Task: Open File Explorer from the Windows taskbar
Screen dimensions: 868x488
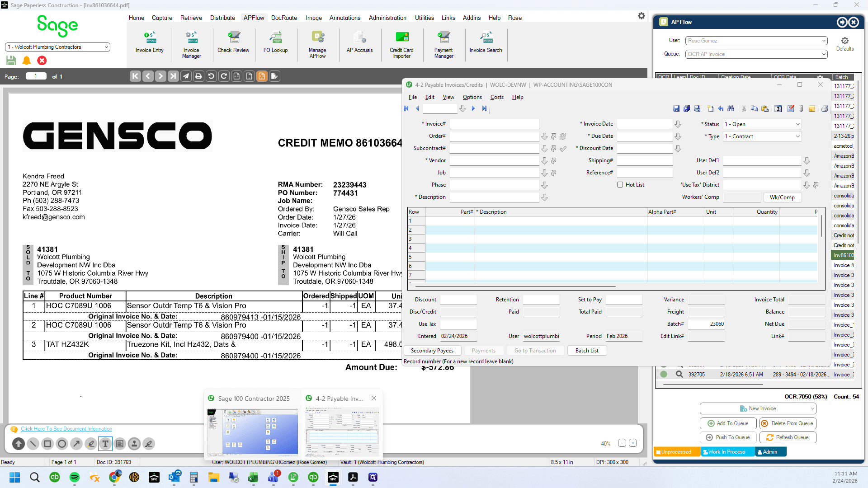Action: click(x=214, y=477)
